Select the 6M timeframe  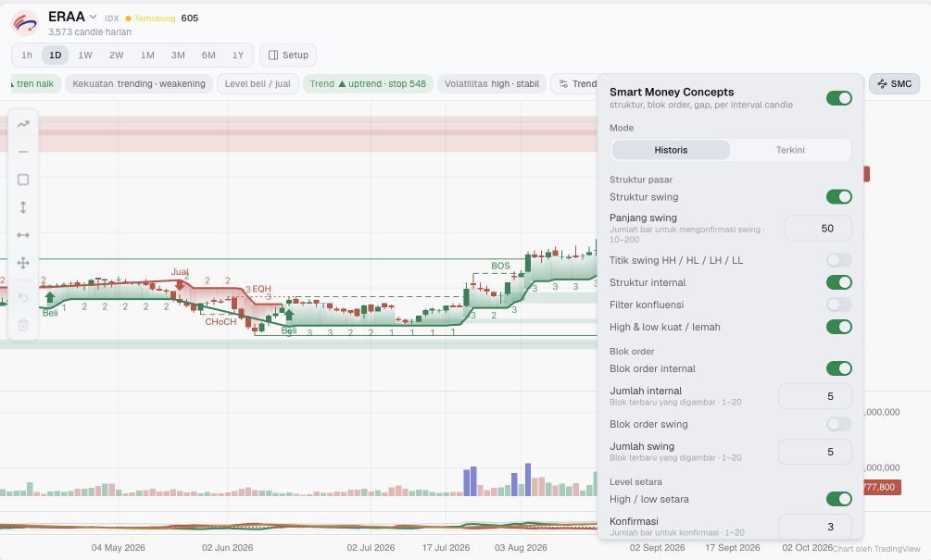[x=208, y=56]
